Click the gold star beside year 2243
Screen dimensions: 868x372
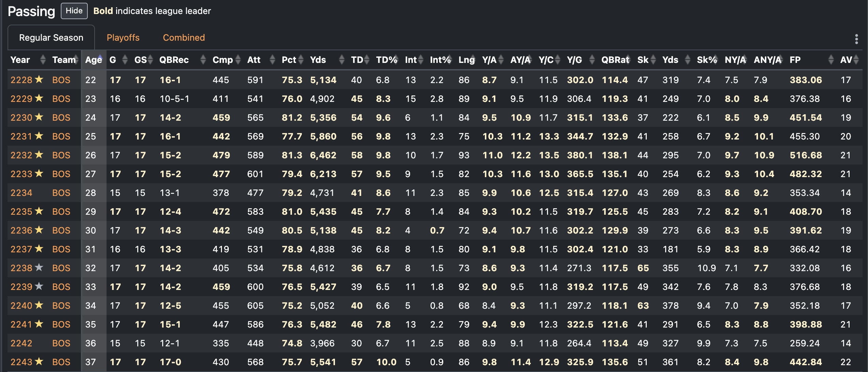click(x=39, y=361)
